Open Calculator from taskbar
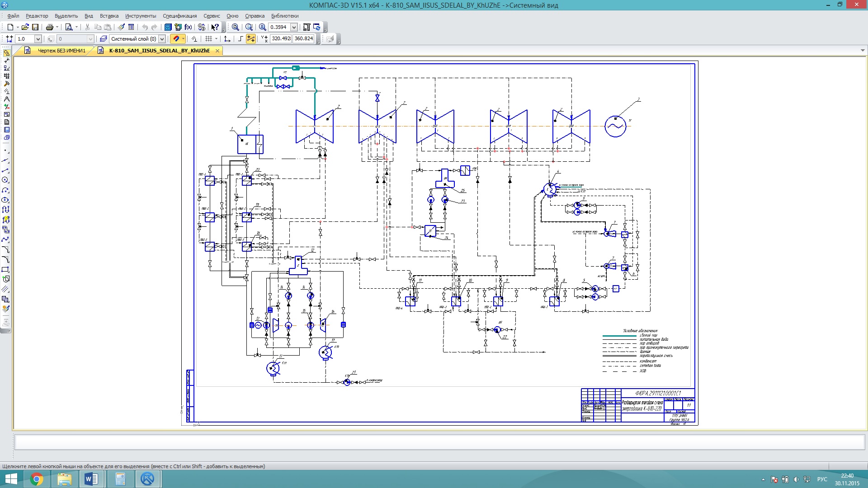The height and width of the screenshot is (488, 868). click(x=120, y=479)
